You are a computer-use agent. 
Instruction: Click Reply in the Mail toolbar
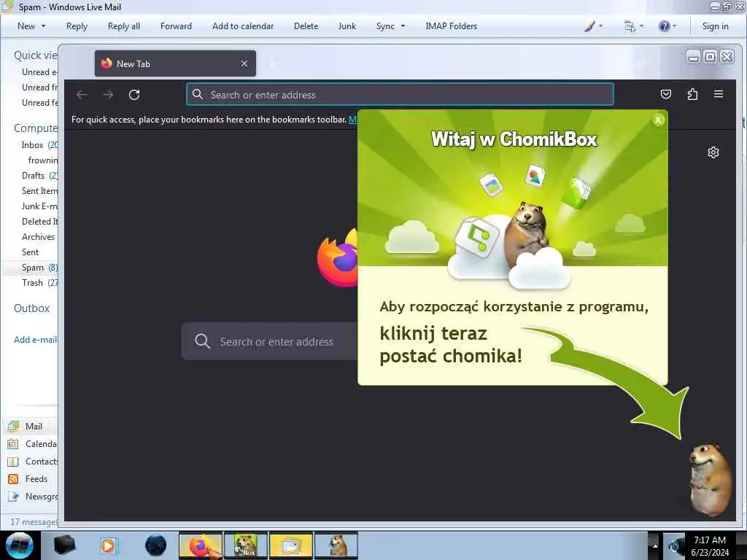click(x=77, y=26)
